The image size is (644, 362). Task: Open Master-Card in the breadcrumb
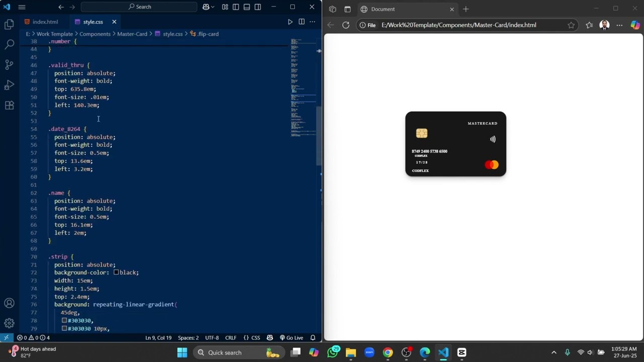[x=132, y=34]
